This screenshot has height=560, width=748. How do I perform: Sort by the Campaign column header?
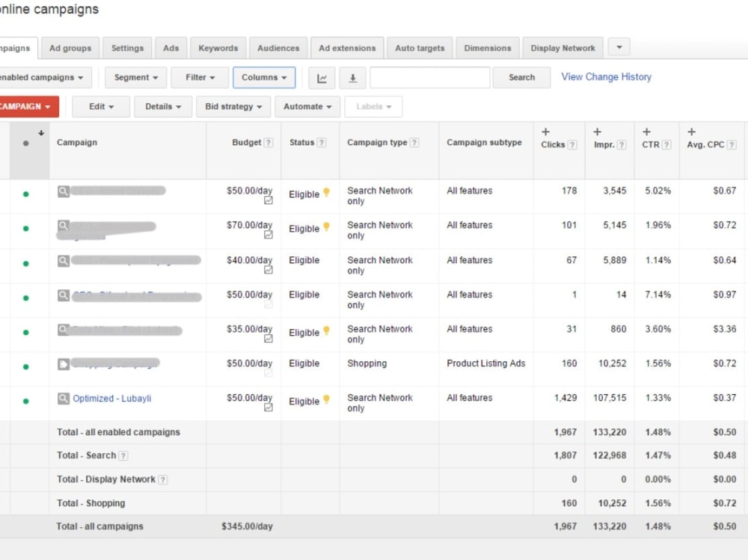(77, 143)
